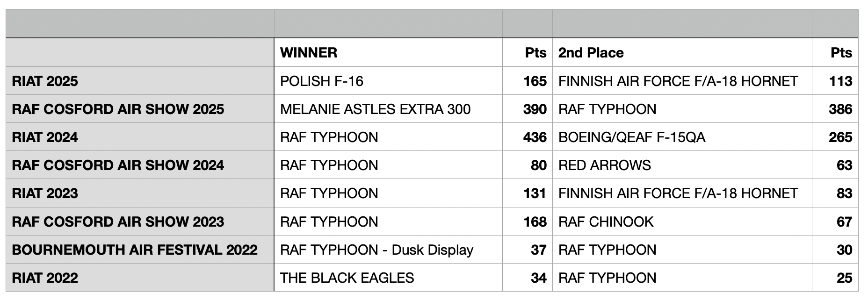Click the 165 winner points cell
The height and width of the screenshot is (300, 868).
click(x=528, y=81)
